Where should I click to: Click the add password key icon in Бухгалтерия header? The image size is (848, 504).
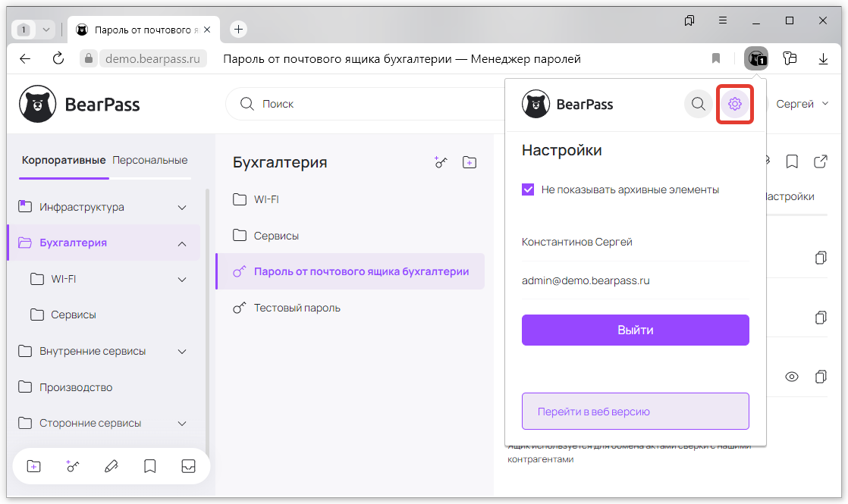click(441, 162)
